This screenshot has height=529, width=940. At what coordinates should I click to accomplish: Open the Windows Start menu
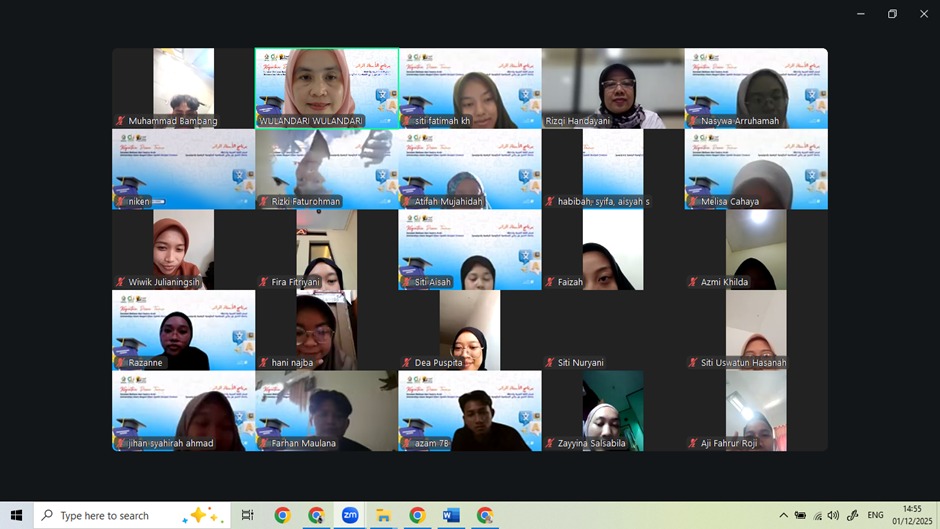[16, 515]
